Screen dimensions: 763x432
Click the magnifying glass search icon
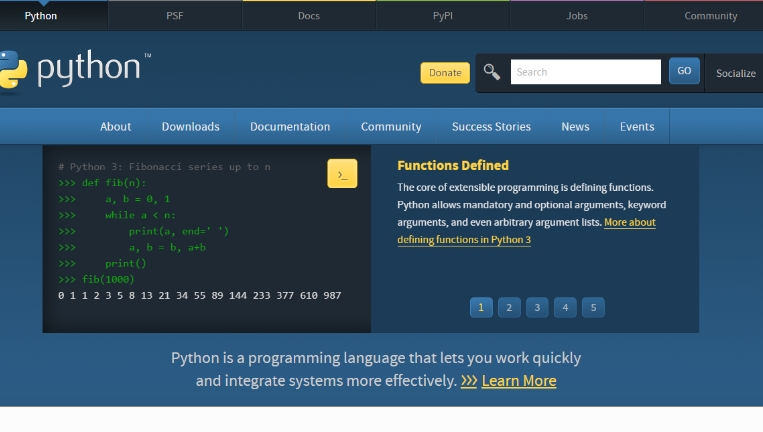492,72
